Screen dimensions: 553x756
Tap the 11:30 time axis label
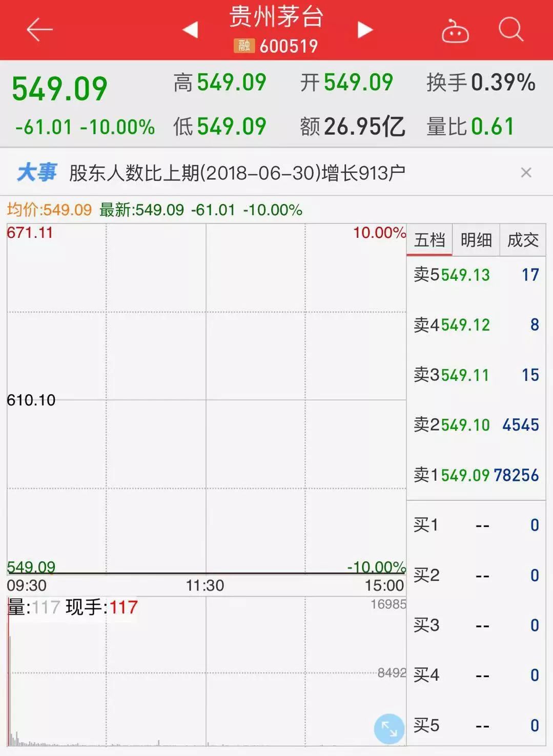tap(205, 585)
